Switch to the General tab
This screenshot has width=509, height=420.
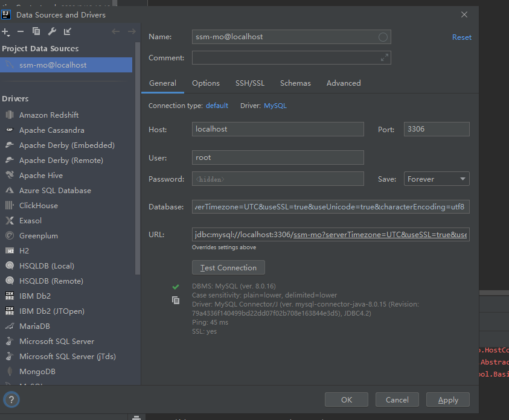tap(162, 83)
